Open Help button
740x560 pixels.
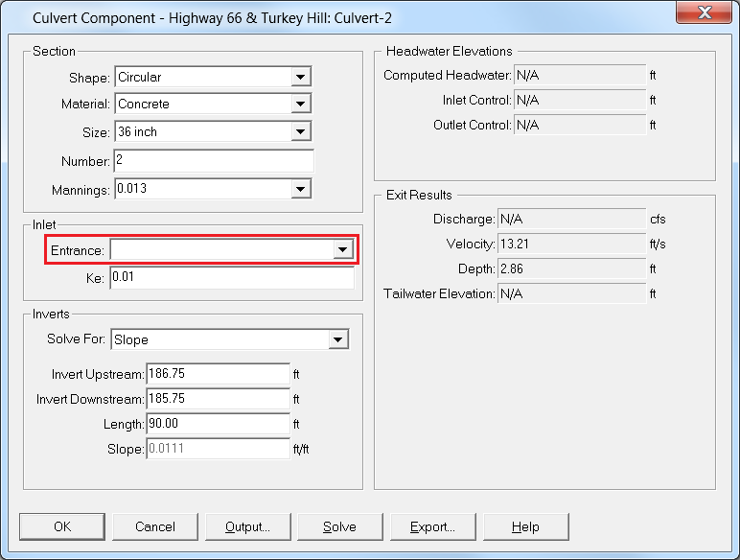[525, 526]
